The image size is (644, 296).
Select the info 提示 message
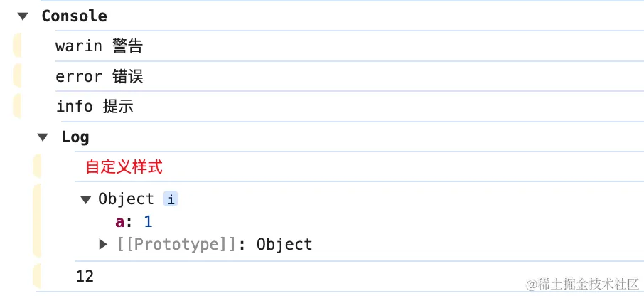(95, 107)
